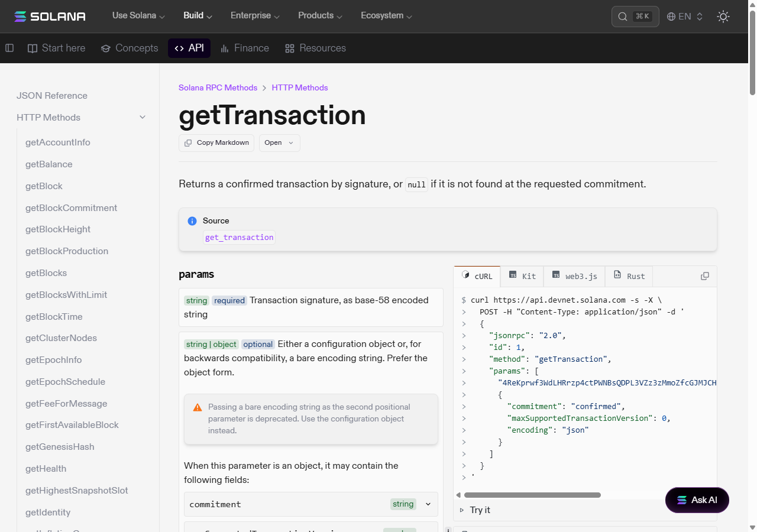
Task: Select the API section tab
Action: tap(189, 48)
